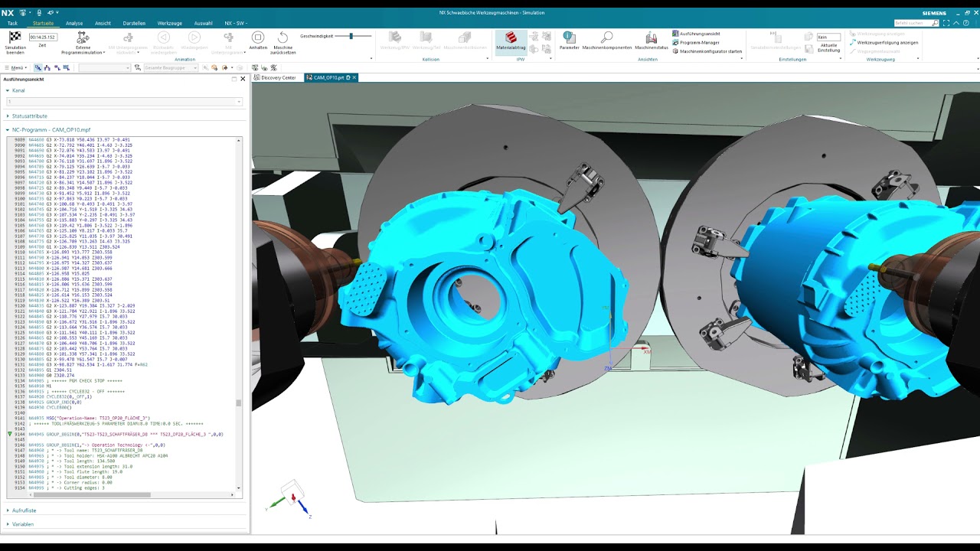Toggle full screen mode icon
This screenshot has height=551, width=980.
pos(946,23)
